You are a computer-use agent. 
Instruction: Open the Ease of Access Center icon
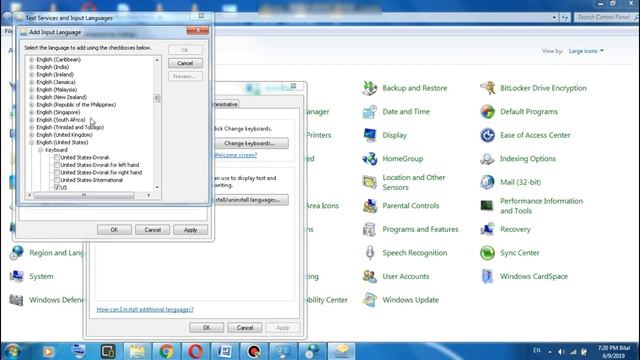pos(487,135)
